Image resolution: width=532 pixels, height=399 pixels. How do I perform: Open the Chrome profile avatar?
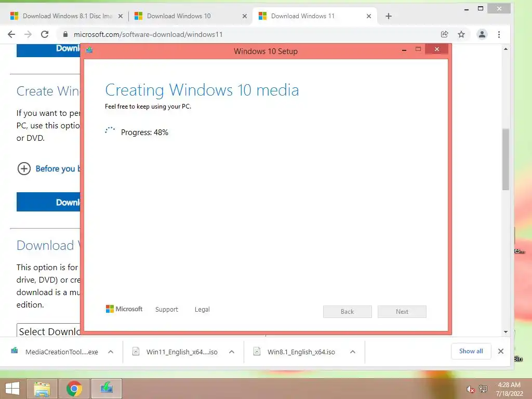pos(482,34)
